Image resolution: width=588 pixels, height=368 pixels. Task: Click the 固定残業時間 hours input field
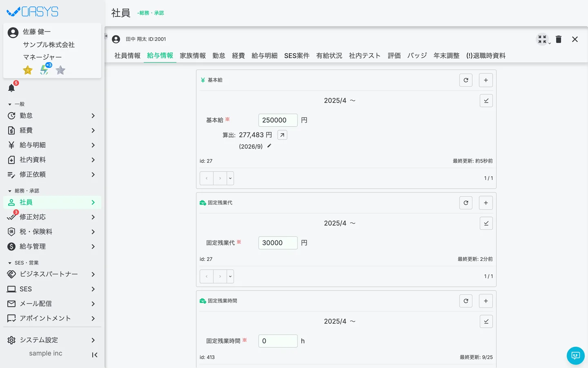278,341
